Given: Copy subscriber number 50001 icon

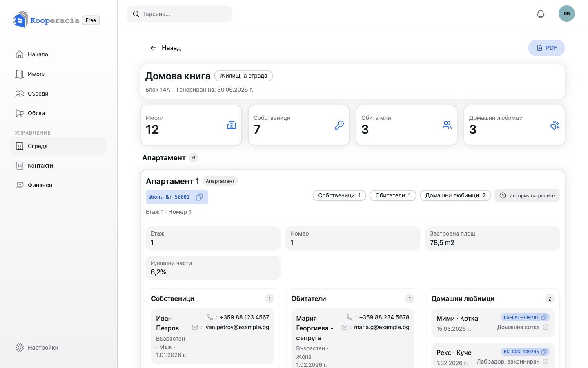Looking at the screenshot, I should click(199, 197).
